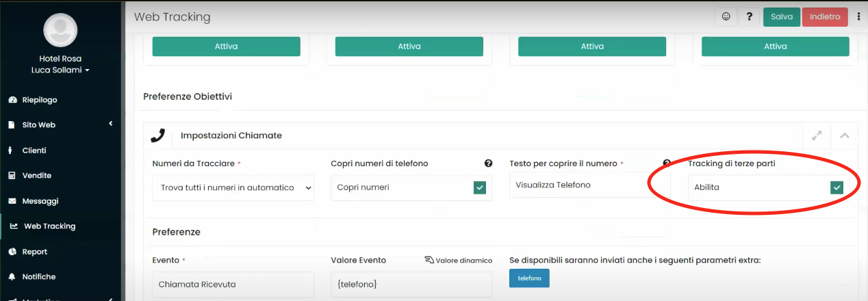Click the Valore dinamico icon
Image resolution: width=868 pixels, height=301 pixels.
coord(429,260)
